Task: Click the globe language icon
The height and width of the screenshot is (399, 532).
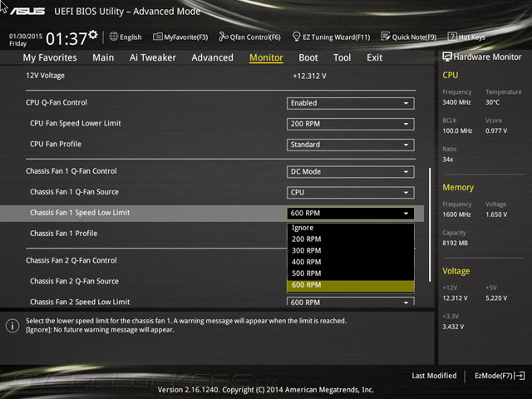Action: point(114,37)
